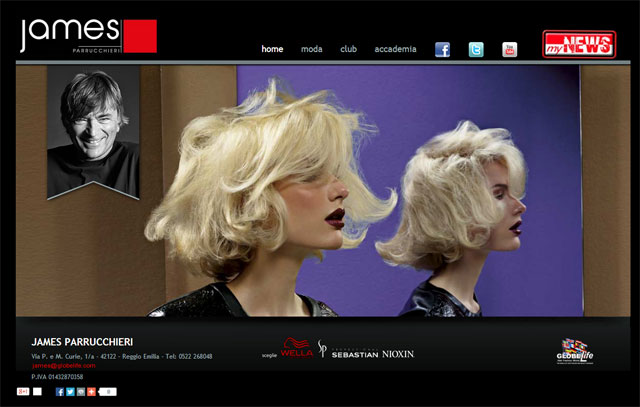Click the Nioxin logo
The height and width of the screenshot is (407, 640).
coord(398,354)
